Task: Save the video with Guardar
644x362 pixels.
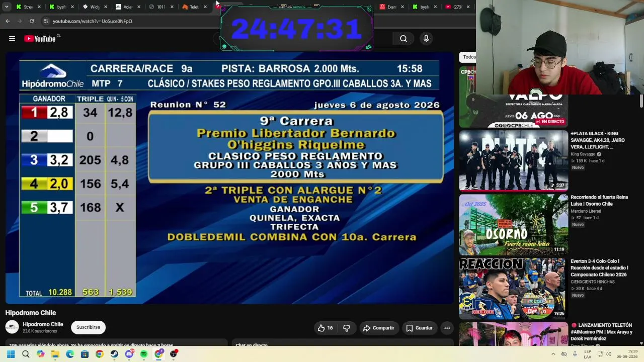Action: pos(420,328)
